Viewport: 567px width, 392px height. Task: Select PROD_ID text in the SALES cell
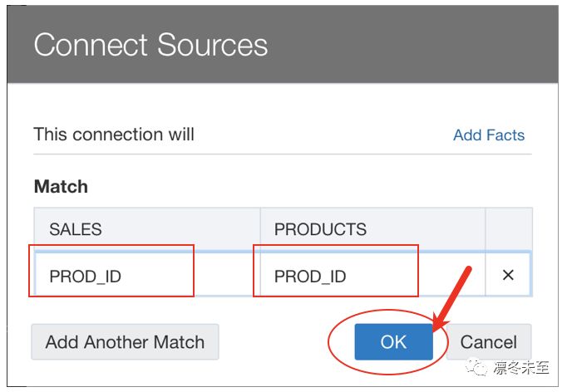[x=86, y=277]
